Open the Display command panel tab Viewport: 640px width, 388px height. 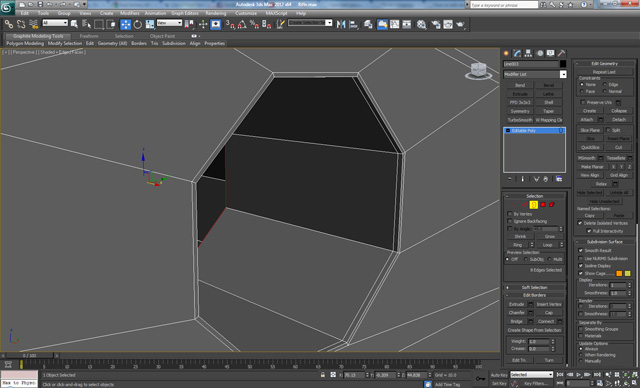(551, 53)
